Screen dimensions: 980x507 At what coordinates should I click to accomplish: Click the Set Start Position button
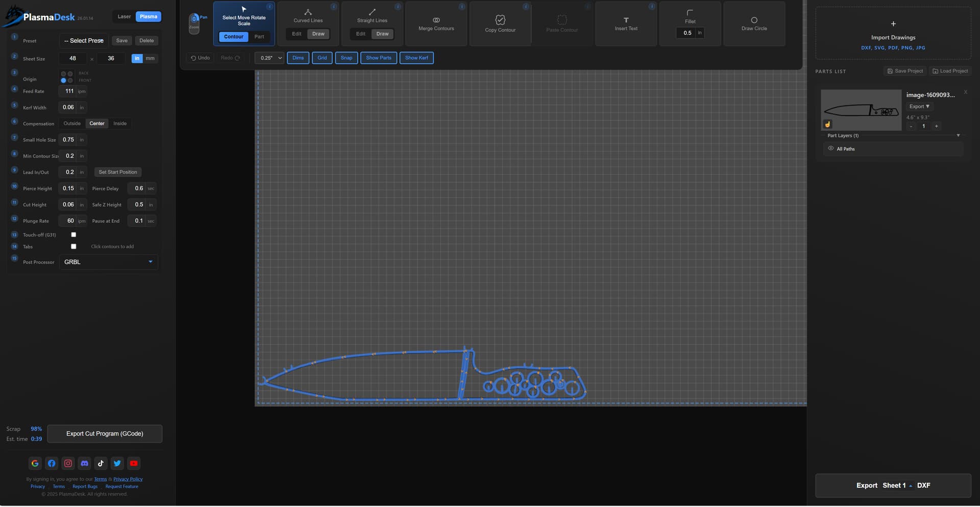(x=117, y=172)
